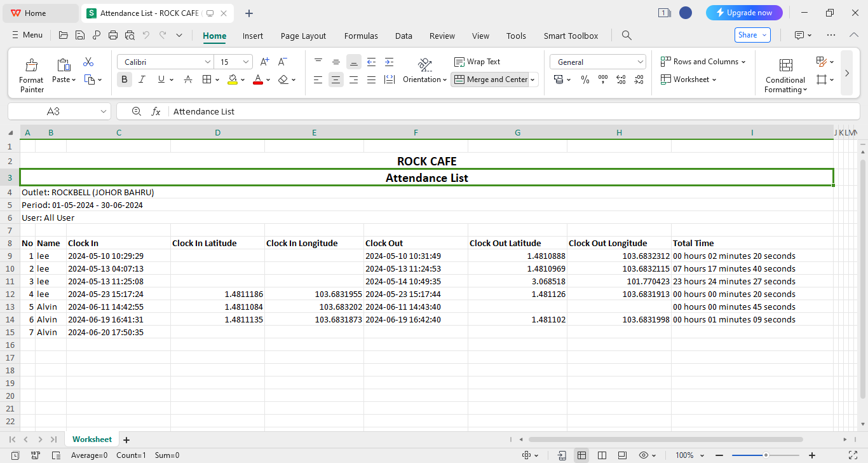The image size is (868, 463).
Task: Open the font size 15 dropdown
Action: (x=246, y=62)
